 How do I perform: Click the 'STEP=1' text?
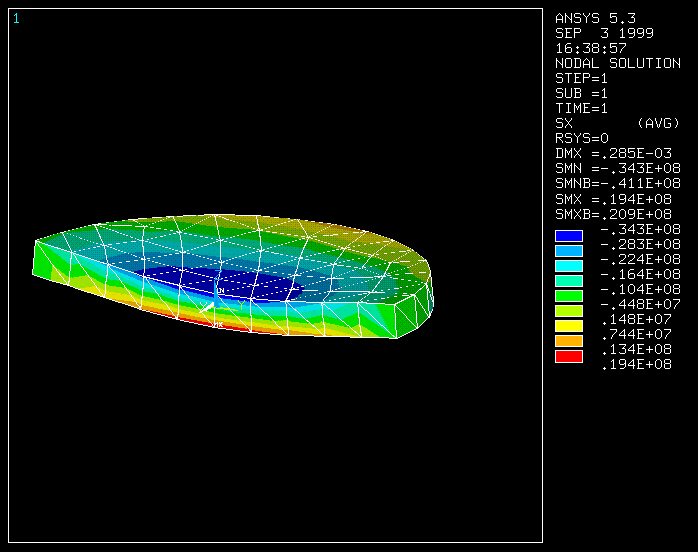tap(581, 78)
